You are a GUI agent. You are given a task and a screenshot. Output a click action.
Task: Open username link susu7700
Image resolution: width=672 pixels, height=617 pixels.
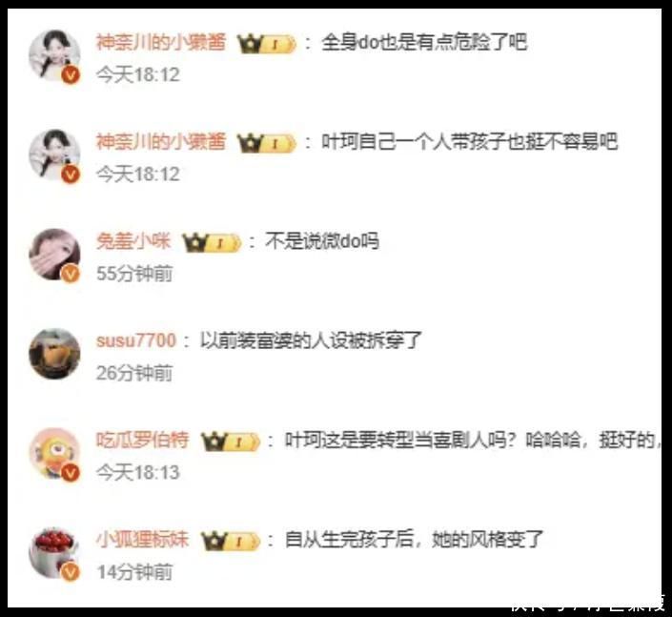136,340
